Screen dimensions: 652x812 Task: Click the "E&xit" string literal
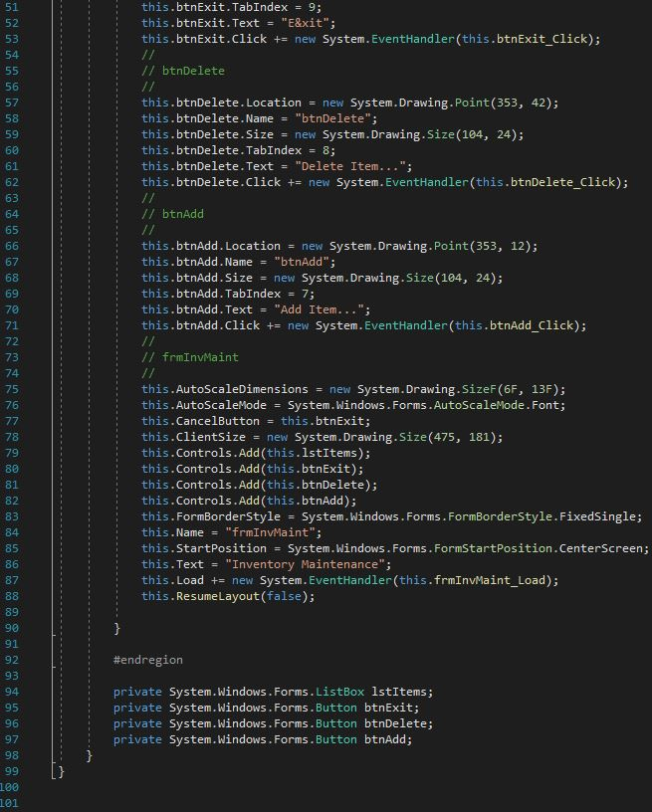pyautogui.click(x=309, y=23)
